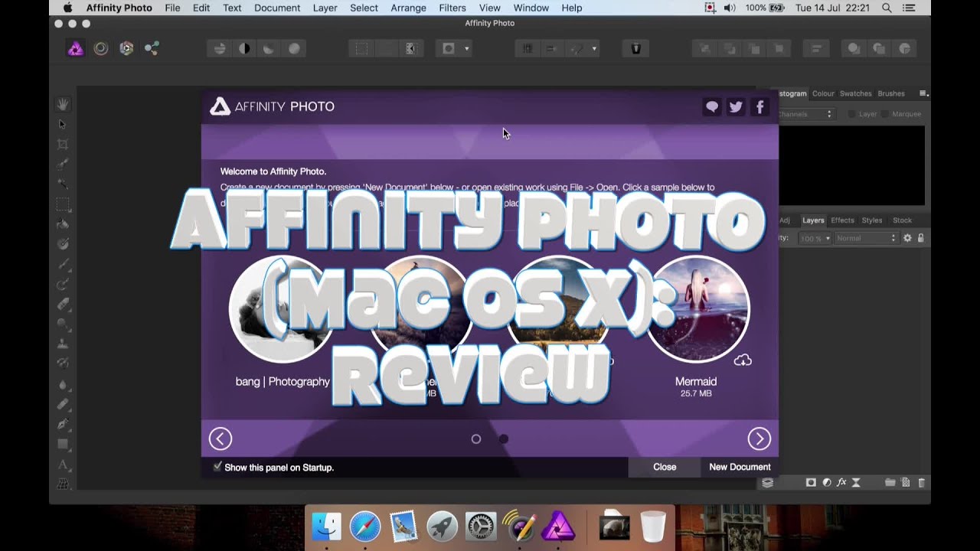Switch to the Stock tab

click(x=903, y=220)
